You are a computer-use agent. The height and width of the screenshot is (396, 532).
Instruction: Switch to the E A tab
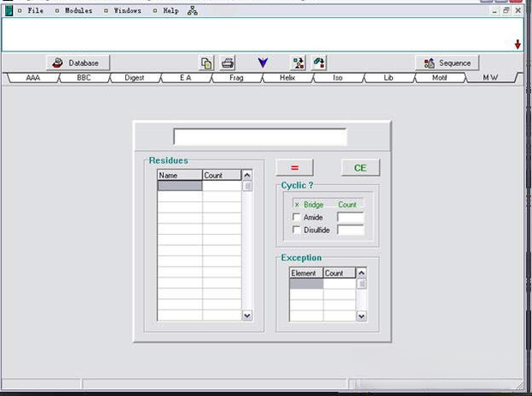[x=185, y=78]
